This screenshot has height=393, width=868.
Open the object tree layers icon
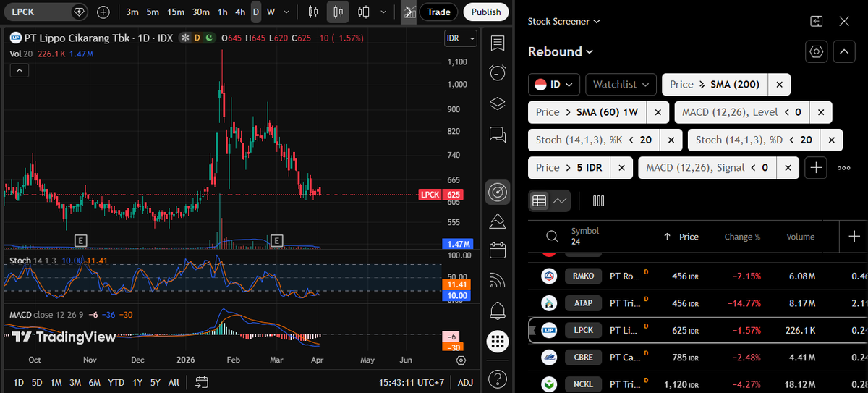point(498,103)
